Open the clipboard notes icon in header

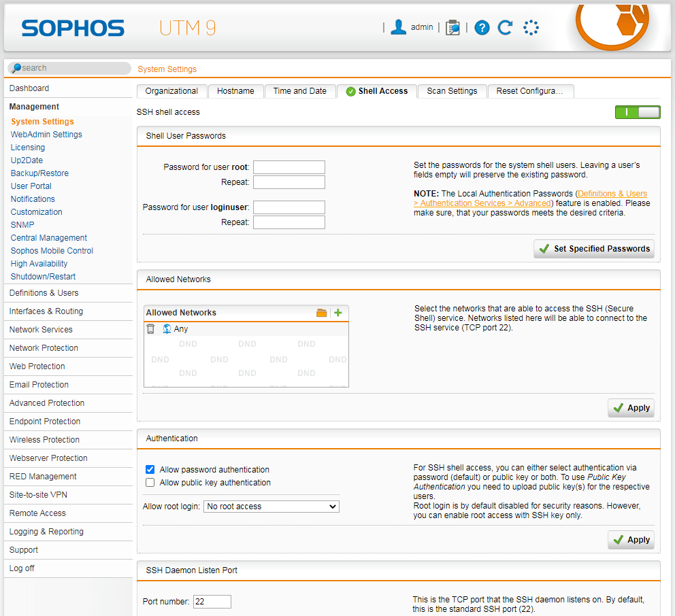tap(452, 27)
